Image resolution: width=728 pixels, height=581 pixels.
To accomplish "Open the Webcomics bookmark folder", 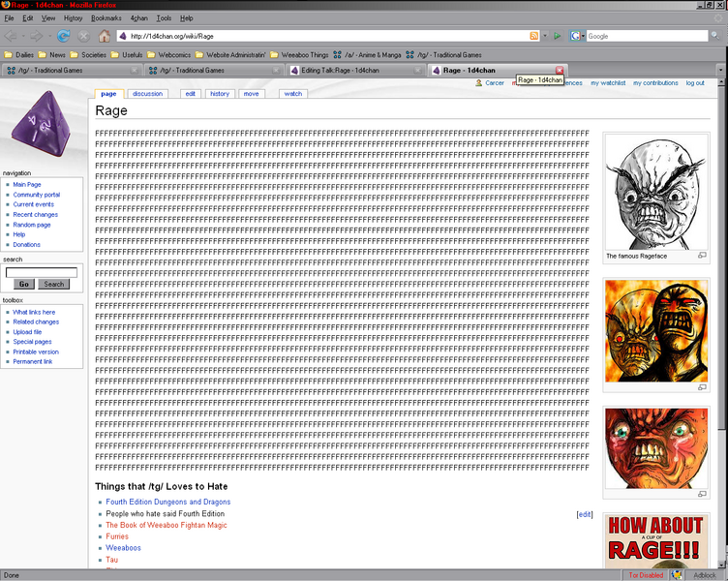I will pyautogui.click(x=169, y=55).
